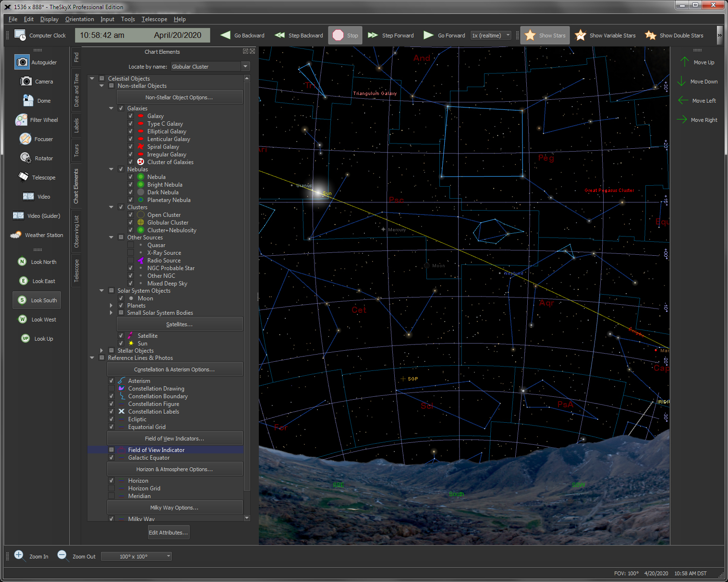728x582 pixels.
Task: Open the Telescope menu
Action: (154, 19)
